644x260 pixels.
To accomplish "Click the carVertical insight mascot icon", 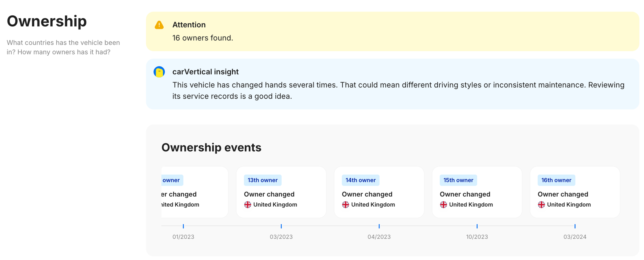I will 159,72.
